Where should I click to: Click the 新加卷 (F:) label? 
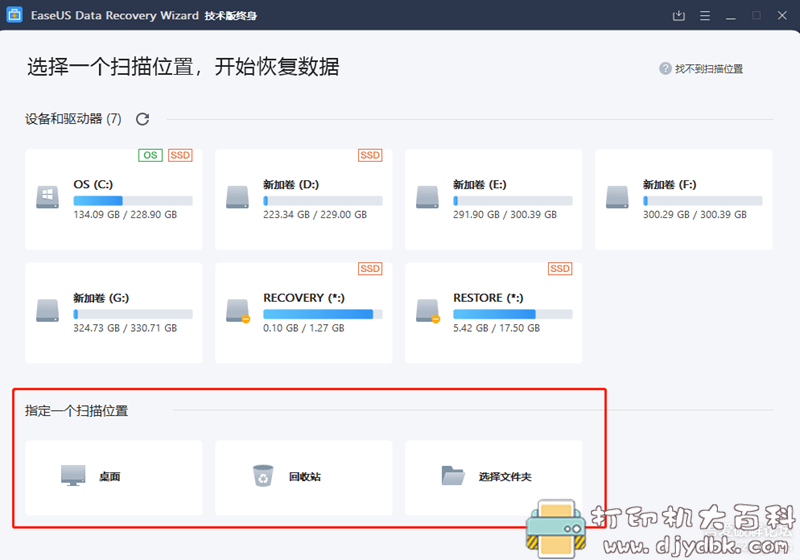point(669,185)
